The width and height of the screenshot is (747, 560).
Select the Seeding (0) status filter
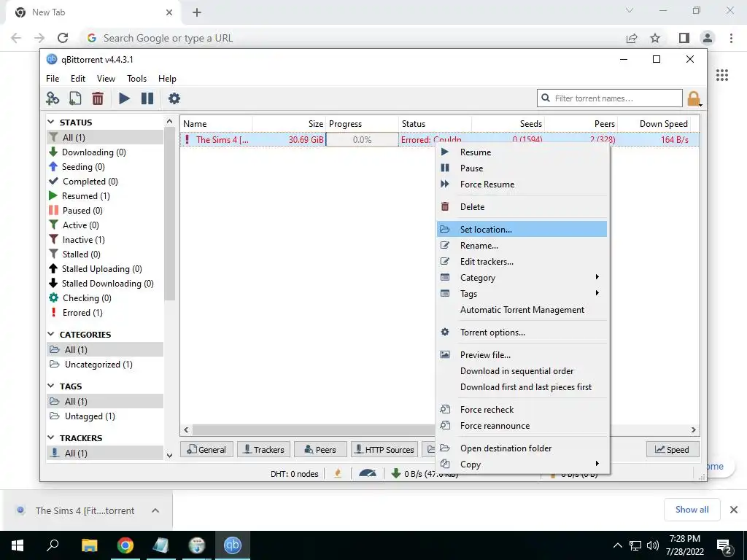(83, 167)
